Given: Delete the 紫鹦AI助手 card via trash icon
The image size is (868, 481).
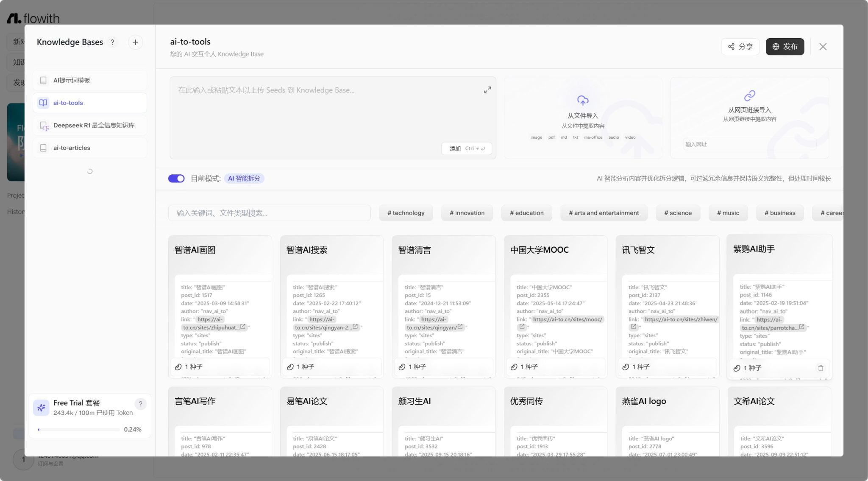Looking at the screenshot, I should tap(821, 368).
